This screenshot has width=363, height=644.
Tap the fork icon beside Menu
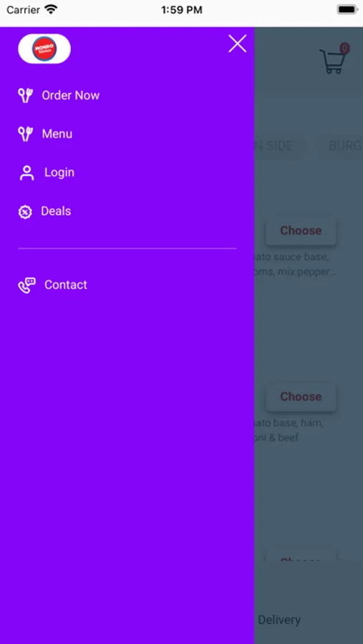(x=25, y=134)
